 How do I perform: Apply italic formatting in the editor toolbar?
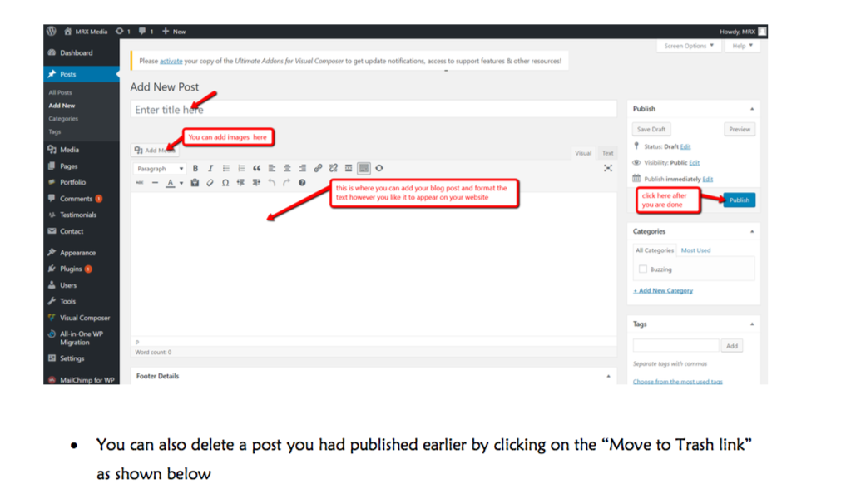(x=210, y=168)
